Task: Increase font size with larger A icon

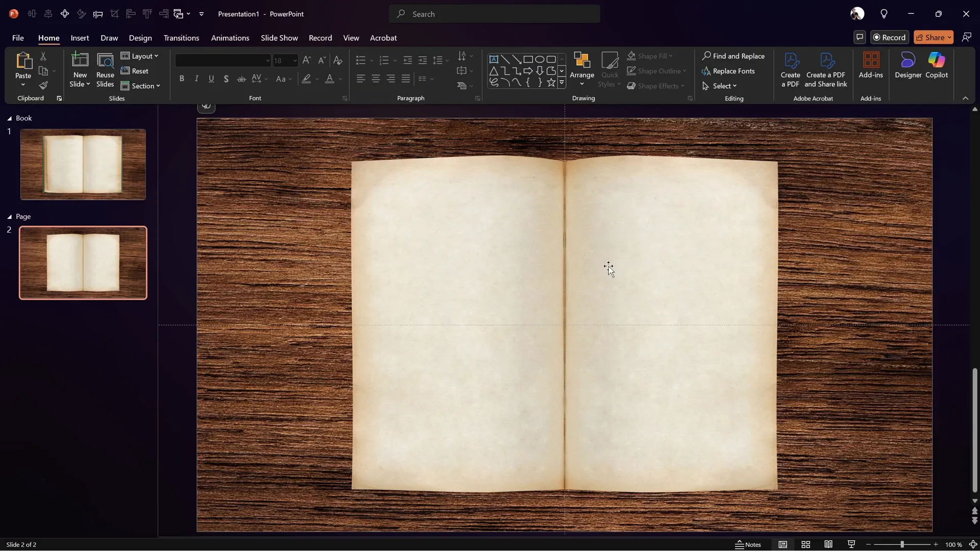Action: click(x=306, y=60)
